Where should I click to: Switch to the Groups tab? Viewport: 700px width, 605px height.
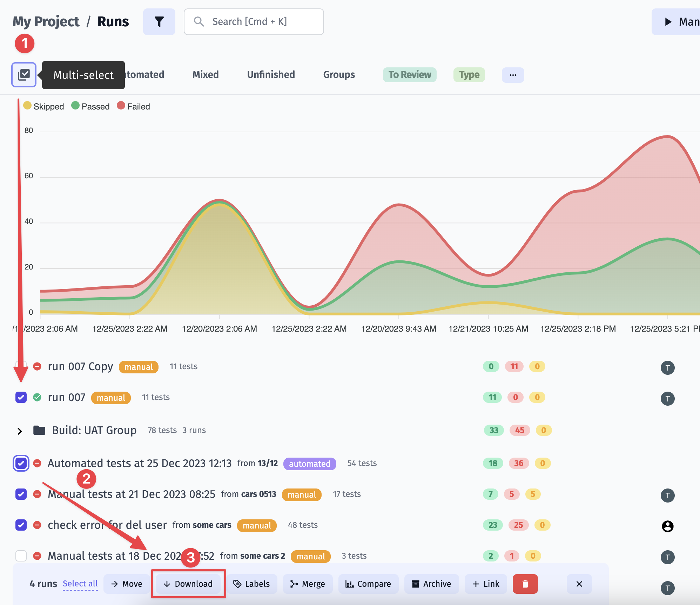[x=339, y=74]
